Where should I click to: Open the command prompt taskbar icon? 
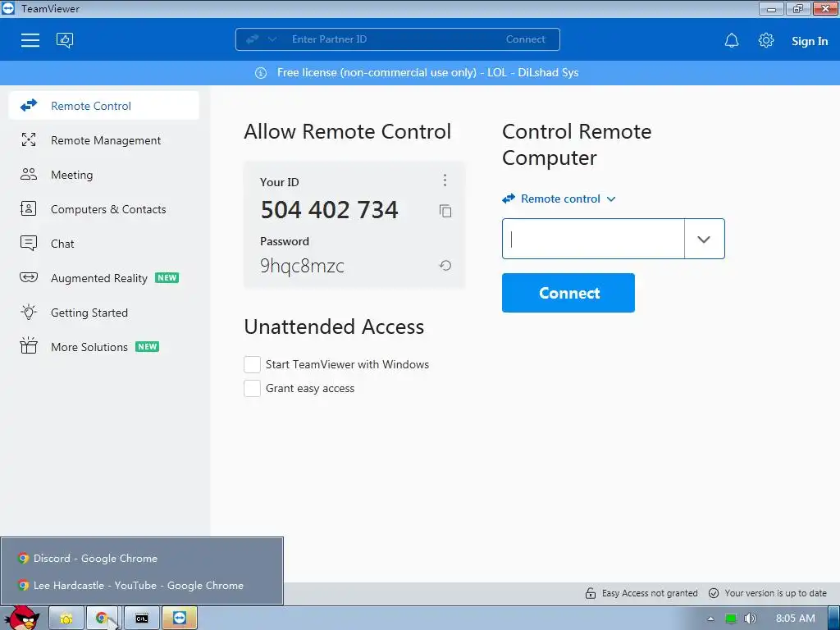142,619
